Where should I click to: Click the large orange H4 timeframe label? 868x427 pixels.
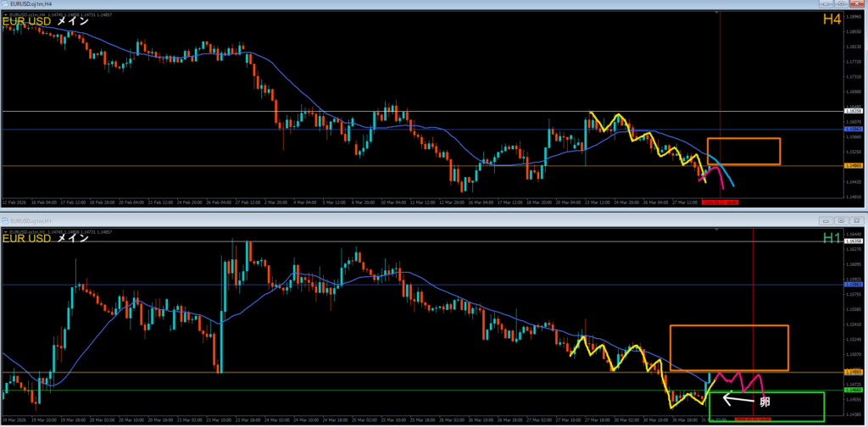pos(832,19)
